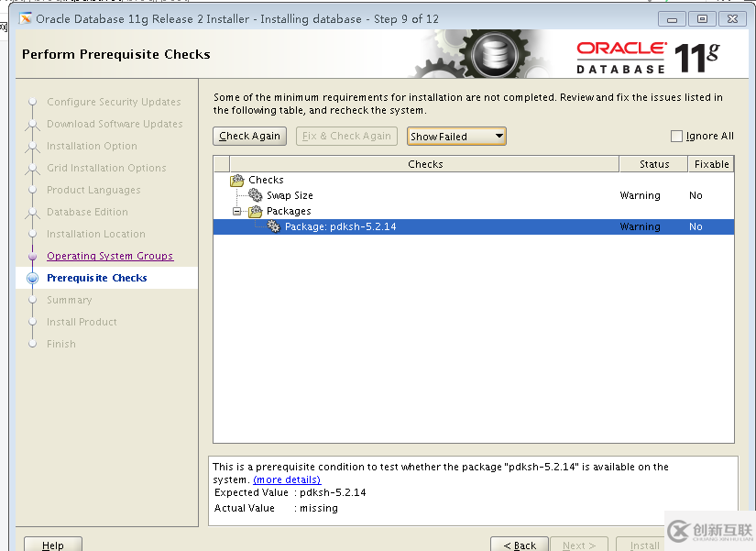Collapse the Packages tree node
756x551 pixels.
236,212
